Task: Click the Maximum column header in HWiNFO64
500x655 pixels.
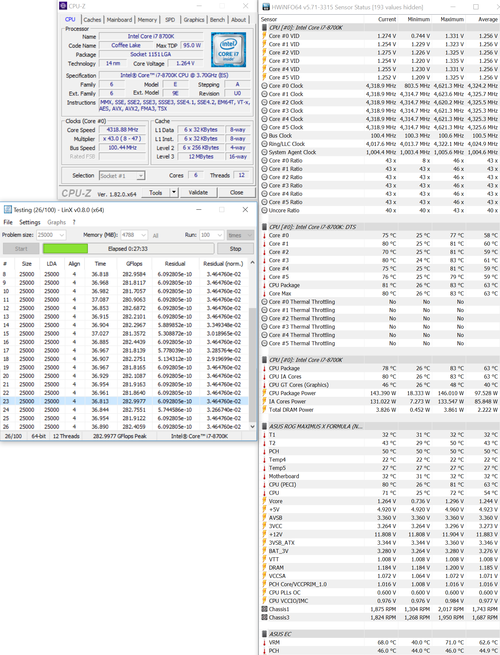Action: [x=452, y=19]
